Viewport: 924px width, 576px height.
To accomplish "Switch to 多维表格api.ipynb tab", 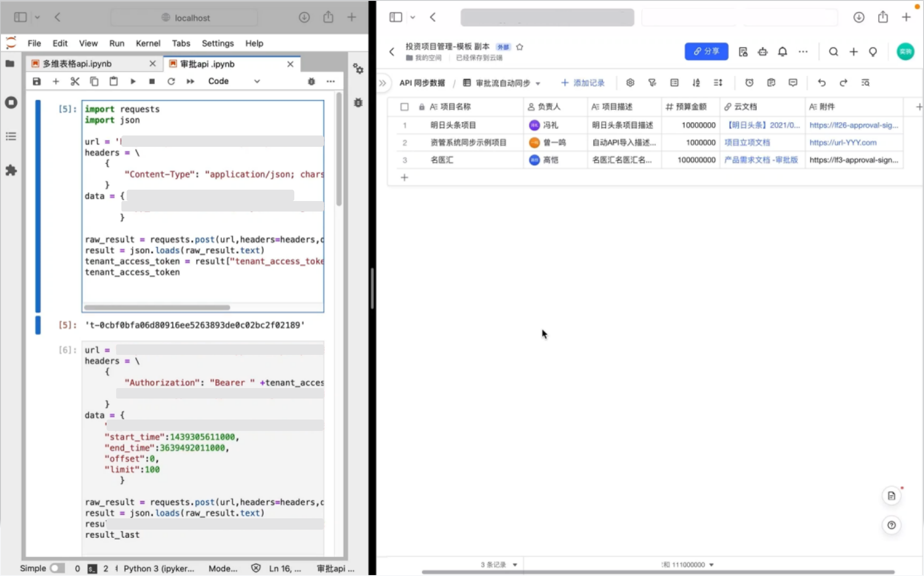I will click(77, 64).
